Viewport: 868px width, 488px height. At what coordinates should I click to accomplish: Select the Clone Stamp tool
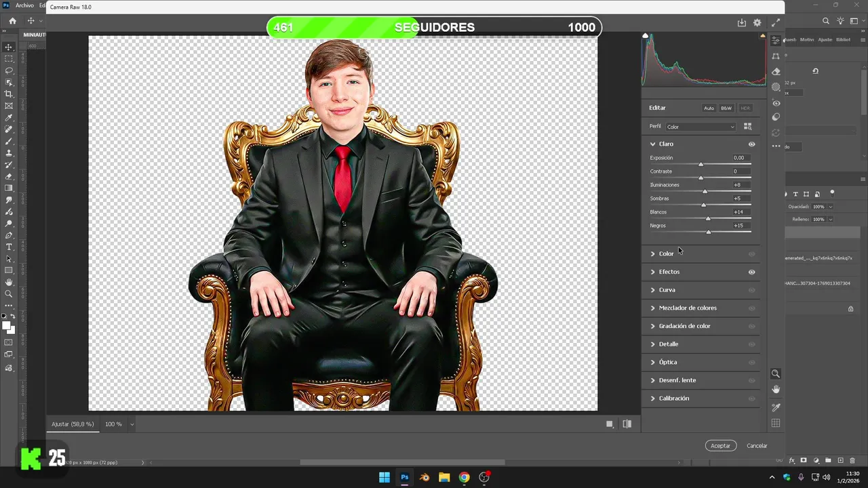[x=9, y=153]
